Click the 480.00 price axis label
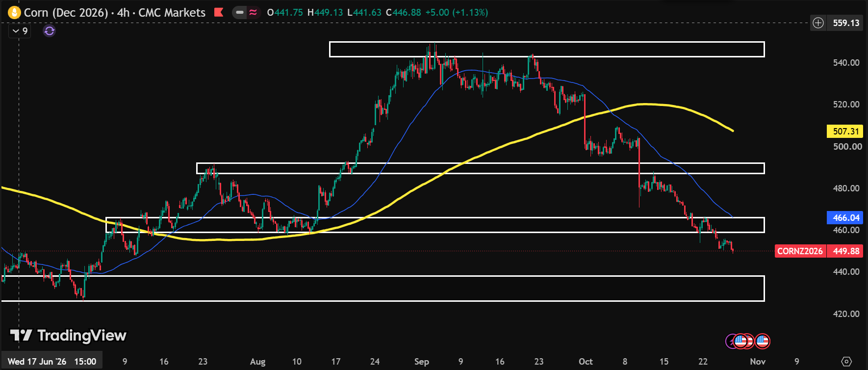 click(x=846, y=188)
